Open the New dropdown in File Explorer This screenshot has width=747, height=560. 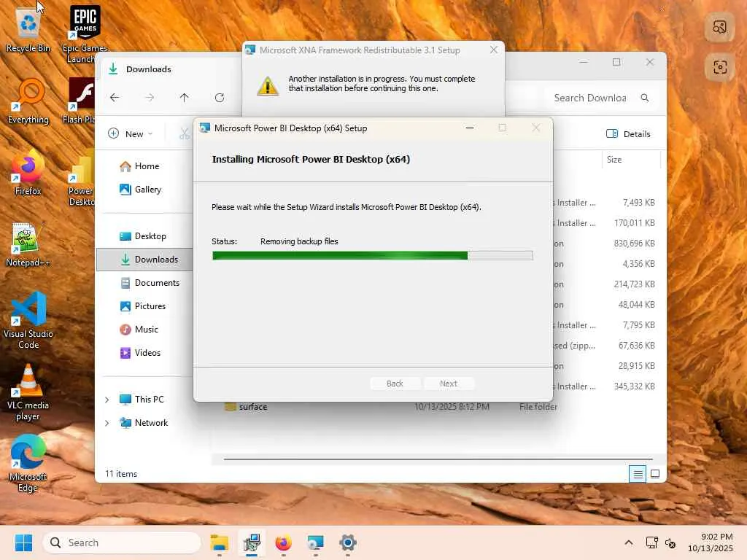tap(131, 134)
